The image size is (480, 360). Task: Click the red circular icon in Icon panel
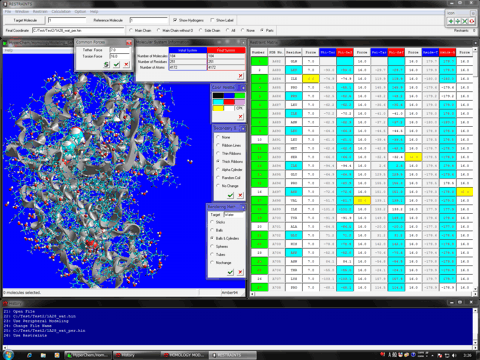coord(472,21)
